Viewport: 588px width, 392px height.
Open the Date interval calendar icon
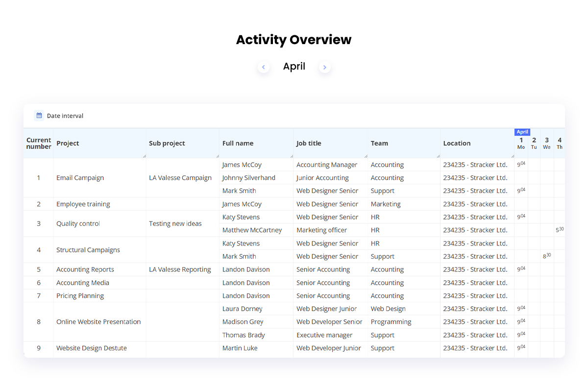(x=39, y=116)
